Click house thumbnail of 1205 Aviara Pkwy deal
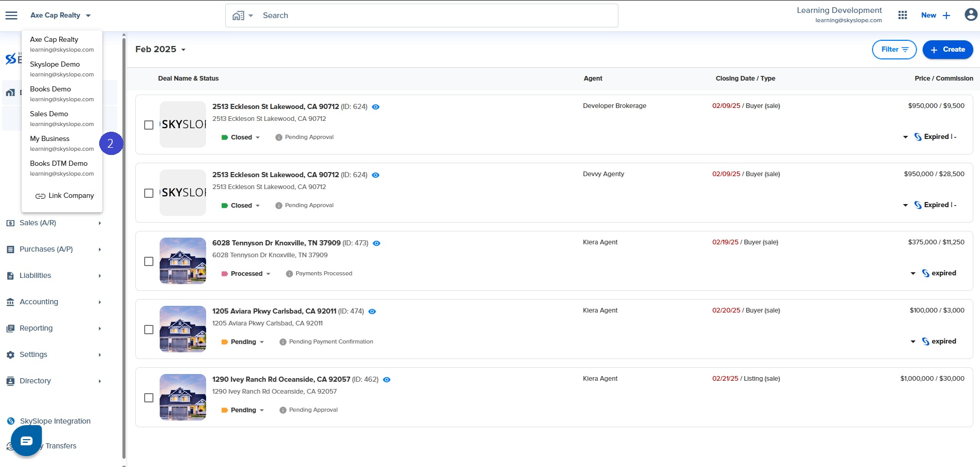980x467 pixels. click(x=183, y=329)
